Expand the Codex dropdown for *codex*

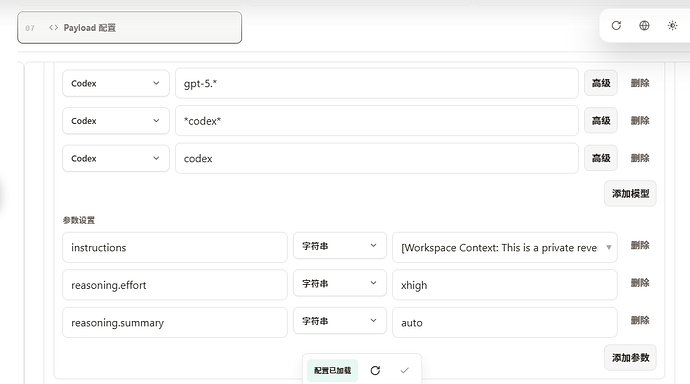tap(116, 121)
